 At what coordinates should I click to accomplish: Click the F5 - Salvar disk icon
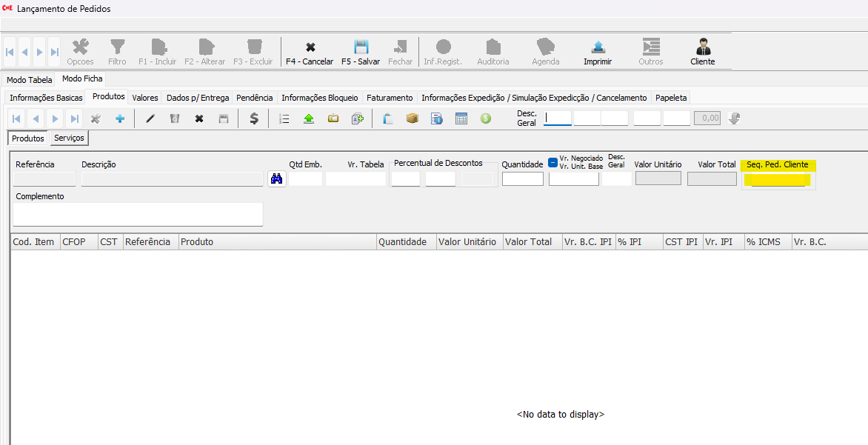[361, 47]
